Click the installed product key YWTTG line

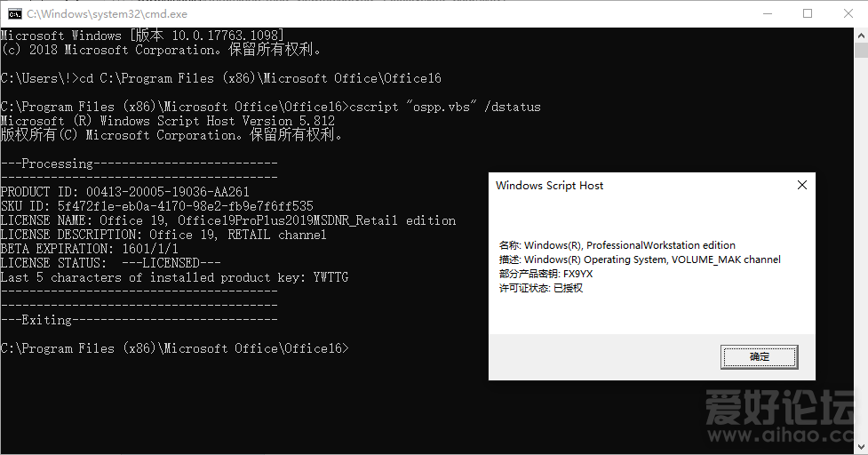pyautogui.click(x=174, y=277)
